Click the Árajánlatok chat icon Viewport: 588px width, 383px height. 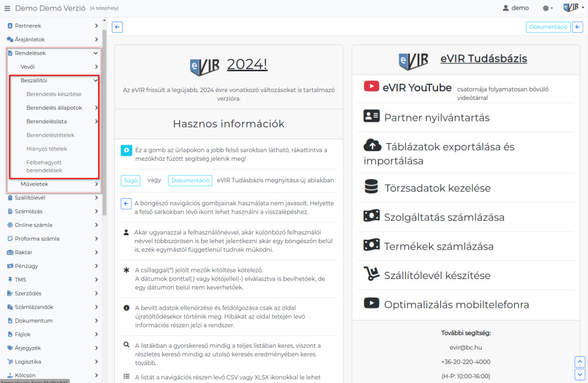click(x=10, y=39)
